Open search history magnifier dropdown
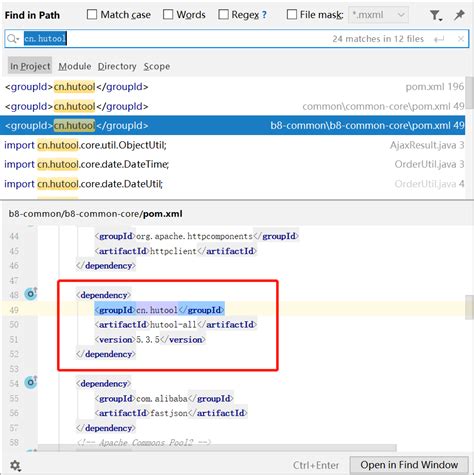474x475 pixels. pos(13,39)
